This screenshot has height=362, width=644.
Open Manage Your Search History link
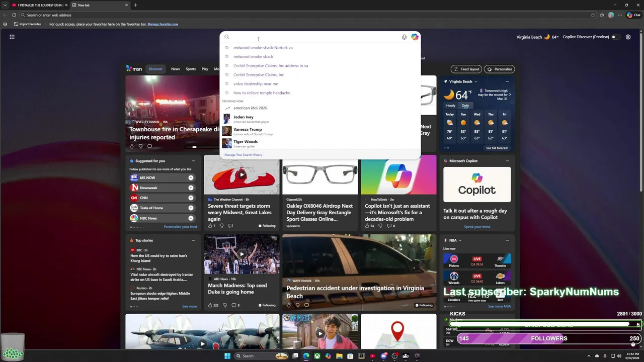[244, 155]
